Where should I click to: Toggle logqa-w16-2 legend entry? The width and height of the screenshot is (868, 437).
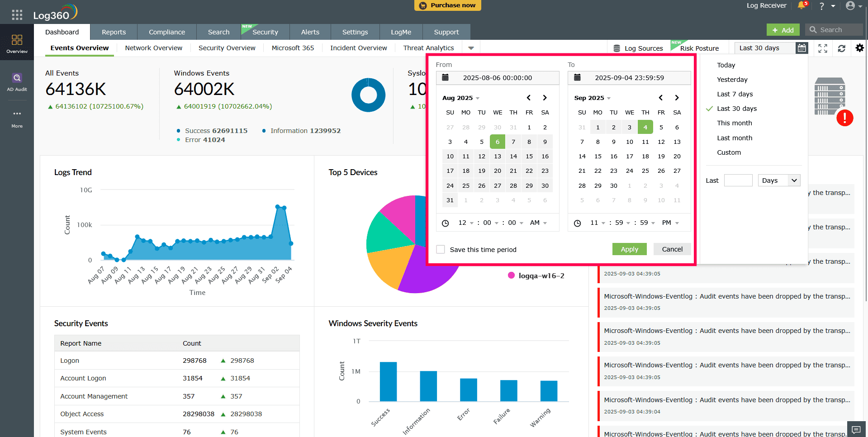(536, 275)
